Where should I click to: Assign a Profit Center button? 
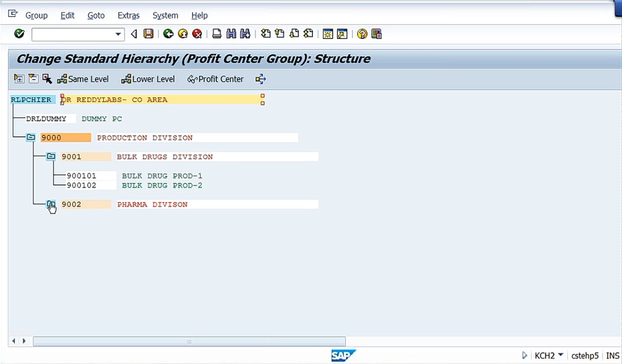[216, 79]
